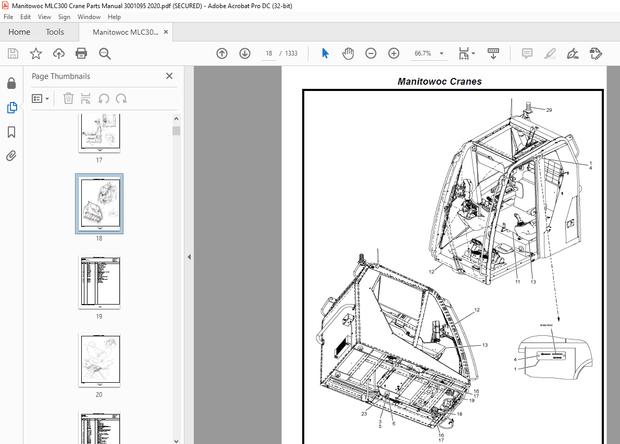Click the Save file icon
The height and width of the screenshot is (444, 620).
pyautogui.click(x=13, y=53)
